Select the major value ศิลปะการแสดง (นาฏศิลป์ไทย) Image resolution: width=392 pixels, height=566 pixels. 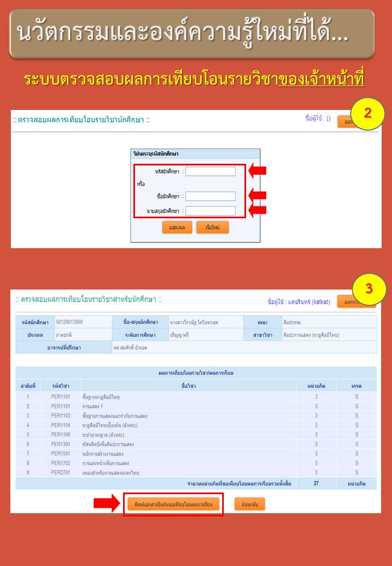pos(311,335)
